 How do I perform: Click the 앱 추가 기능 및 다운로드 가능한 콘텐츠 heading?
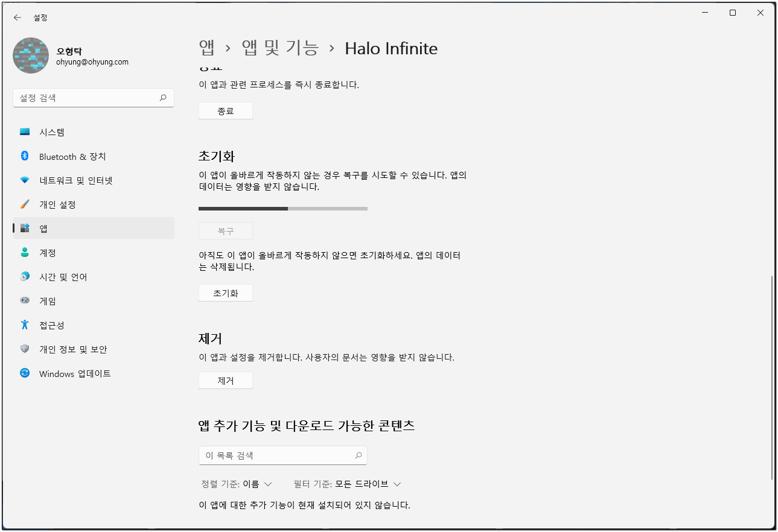pos(307,426)
